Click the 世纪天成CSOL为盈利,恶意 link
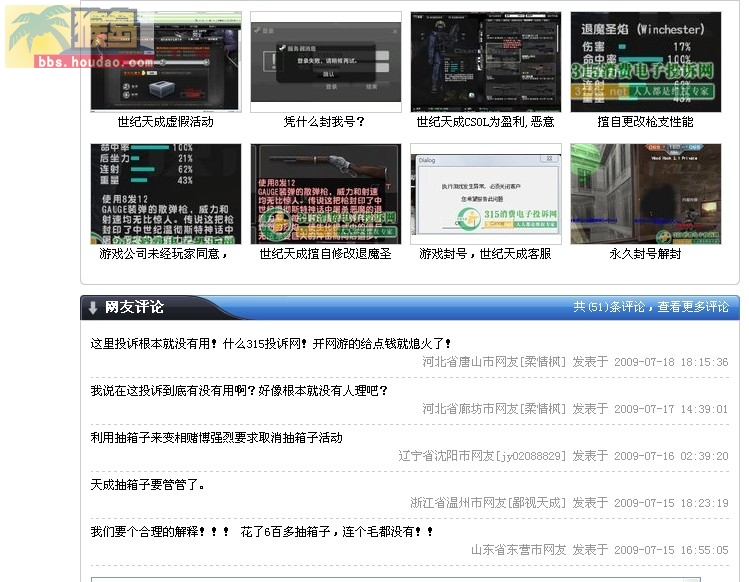This screenshot has width=749, height=582. click(486, 122)
